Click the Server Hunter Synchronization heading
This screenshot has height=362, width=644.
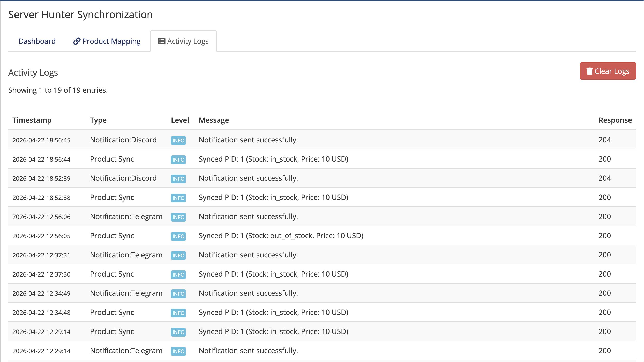point(80,15)
